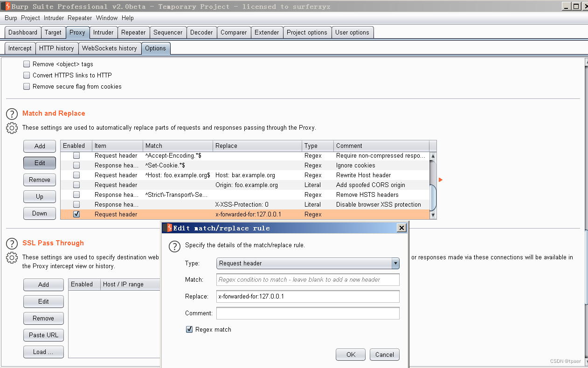Close the Edit match/replace rule dialog
The image size is (588, 368).
click(401, 228)
